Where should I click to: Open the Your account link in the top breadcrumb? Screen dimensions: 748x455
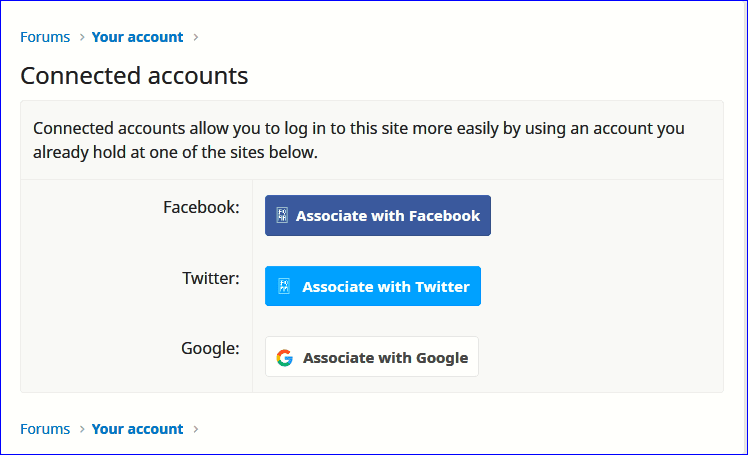(x=137, y=37)
